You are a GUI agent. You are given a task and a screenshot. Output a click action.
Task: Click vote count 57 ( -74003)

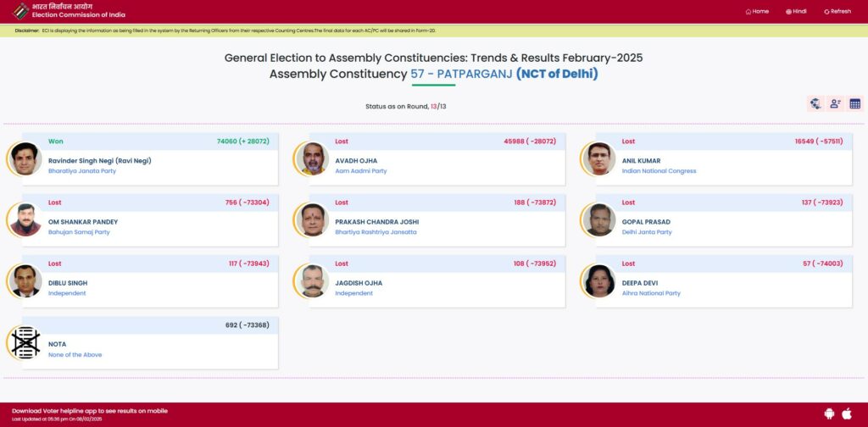(x=823, y=263)
